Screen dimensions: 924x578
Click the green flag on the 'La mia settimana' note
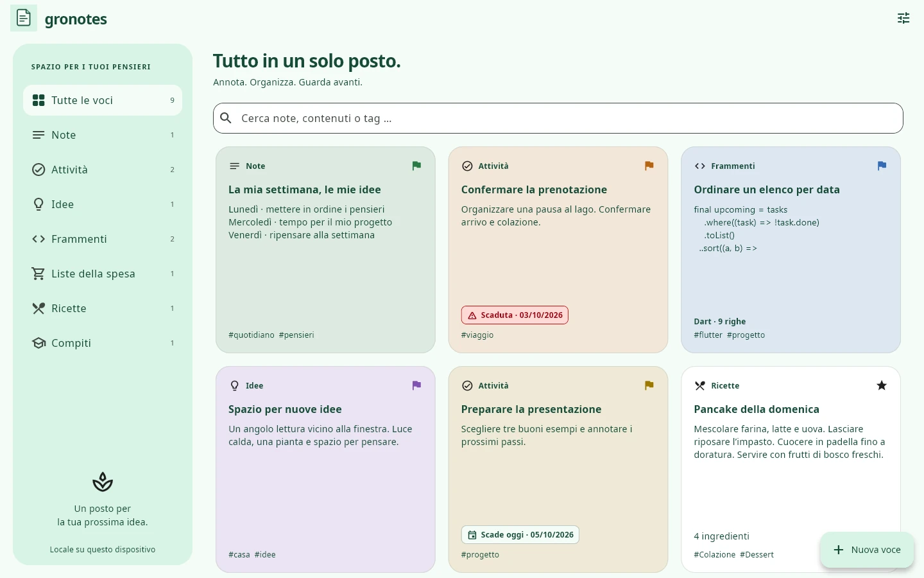click(416, 166)
